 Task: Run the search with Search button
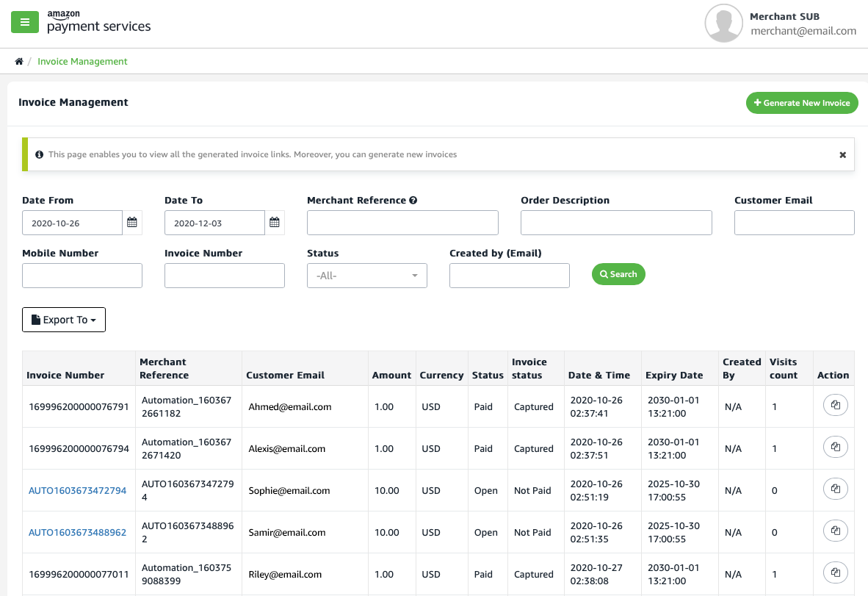618,273
